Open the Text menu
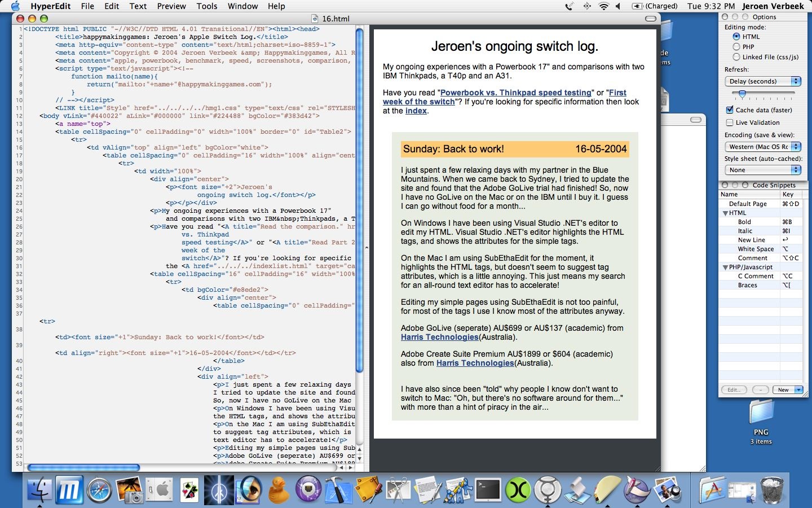Image resolution: width=812 pixels, height=508 pixels. [138, 6]
